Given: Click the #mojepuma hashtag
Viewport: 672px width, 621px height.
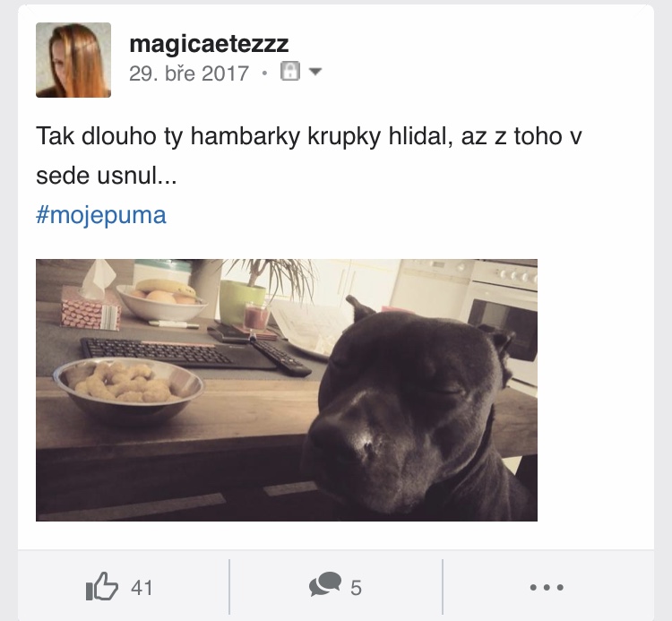Looking at the screenshot, I should pyautogui.click(x=101, y=215).
